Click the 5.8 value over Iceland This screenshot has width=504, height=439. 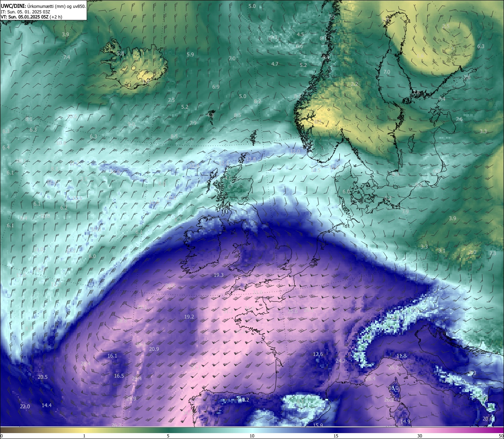coord(120,53)
